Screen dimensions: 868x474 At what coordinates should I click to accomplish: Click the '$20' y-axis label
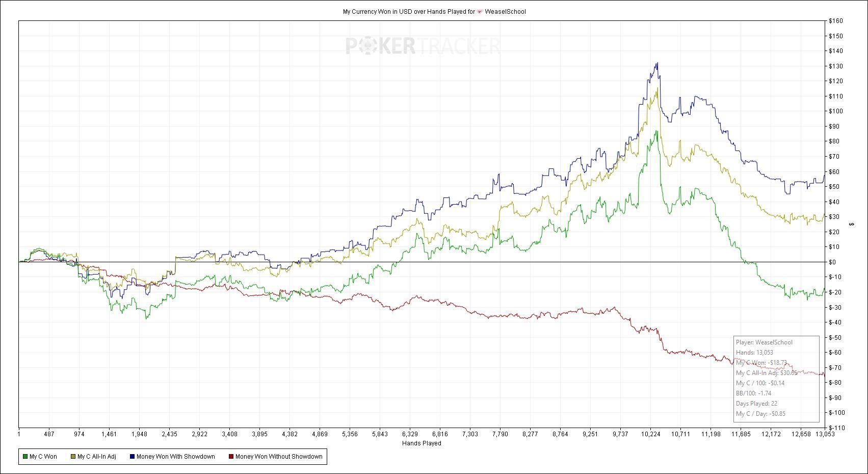pyautogui.click(x=834, y=232)
